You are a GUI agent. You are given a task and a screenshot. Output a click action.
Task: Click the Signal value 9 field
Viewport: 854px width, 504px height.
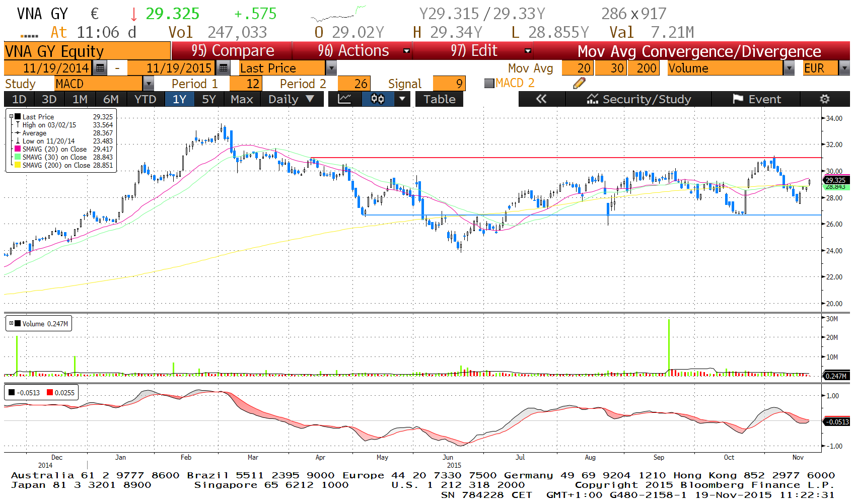point(449,84)
